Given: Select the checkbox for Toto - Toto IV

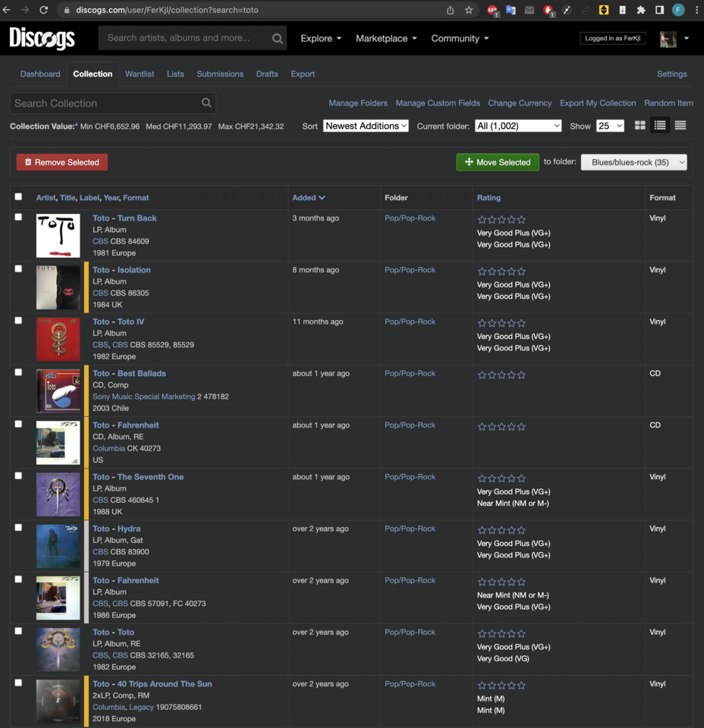Looking at the screenshot, I should coord(18,320).
